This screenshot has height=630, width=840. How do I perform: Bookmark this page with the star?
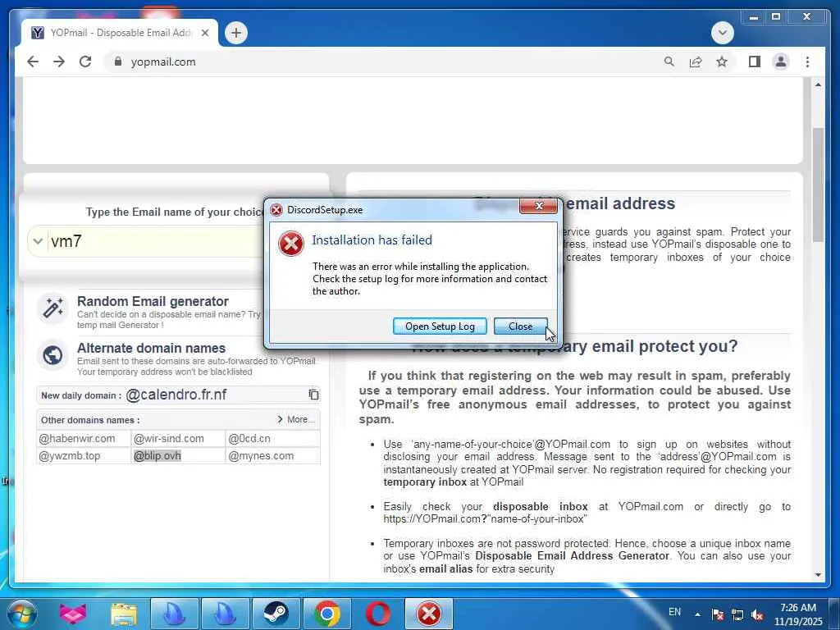[722, 62]
